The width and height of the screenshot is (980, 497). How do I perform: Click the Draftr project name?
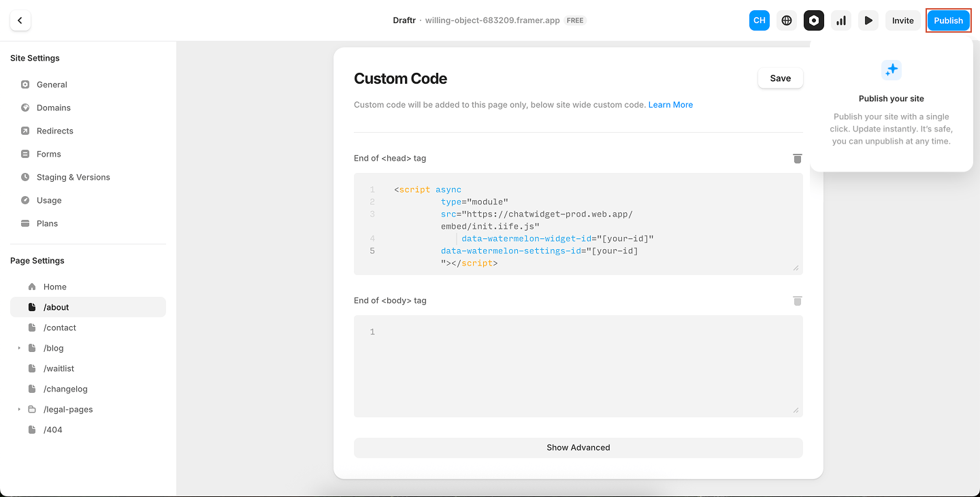tap(404, 20)
